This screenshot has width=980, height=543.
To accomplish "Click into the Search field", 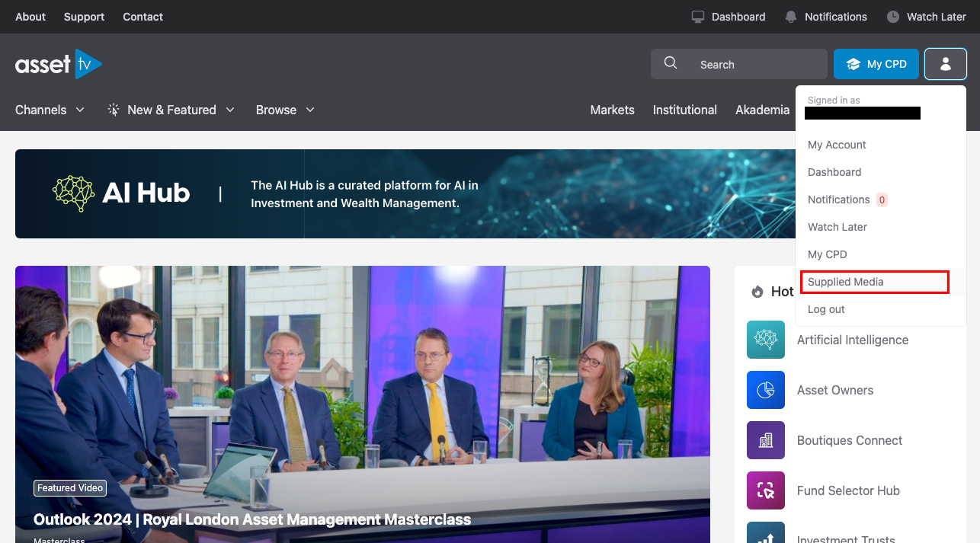I will coord(754,65).
